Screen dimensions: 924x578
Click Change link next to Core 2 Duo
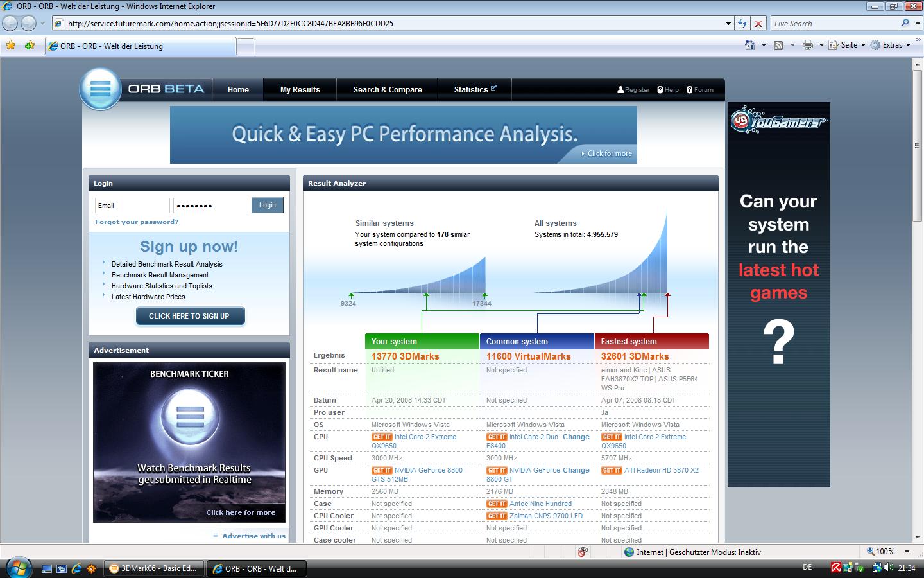point(576,437)
